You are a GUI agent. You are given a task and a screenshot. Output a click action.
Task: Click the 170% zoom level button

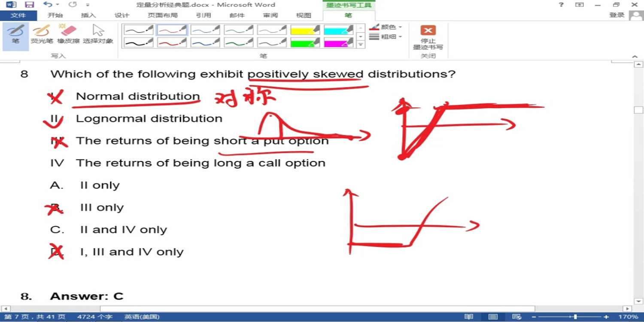628,317
